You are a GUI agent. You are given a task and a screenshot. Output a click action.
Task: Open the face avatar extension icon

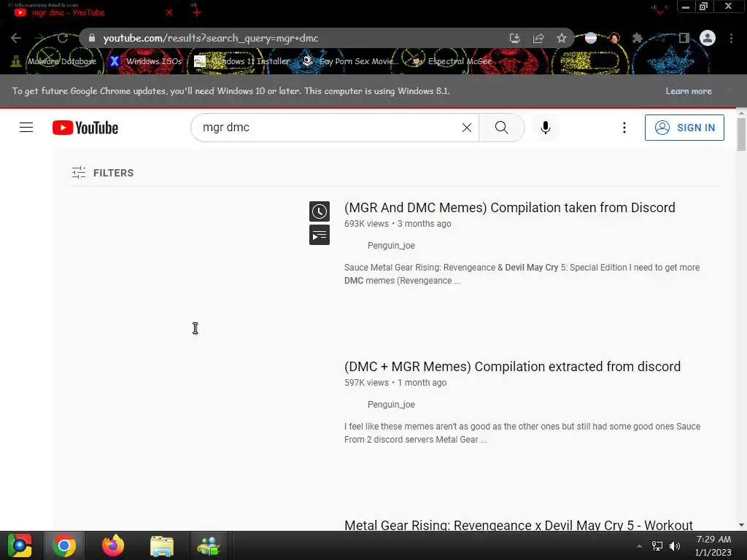coord(614,38)
